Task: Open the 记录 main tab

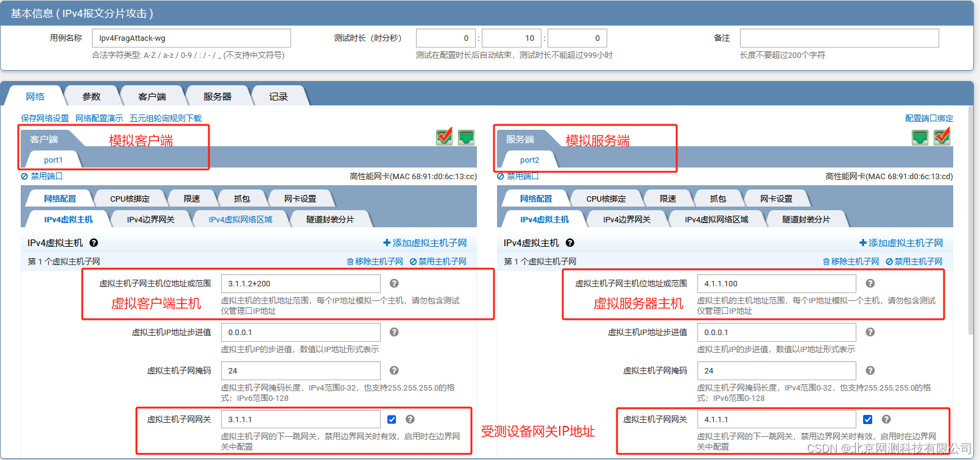Action: click(x=278, y=96)
